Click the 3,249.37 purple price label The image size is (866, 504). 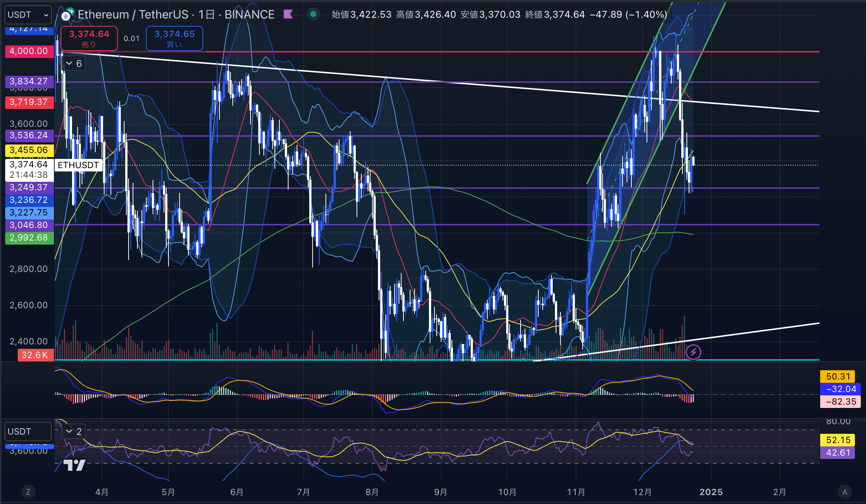pyautogui.click(x=29, y=187)
